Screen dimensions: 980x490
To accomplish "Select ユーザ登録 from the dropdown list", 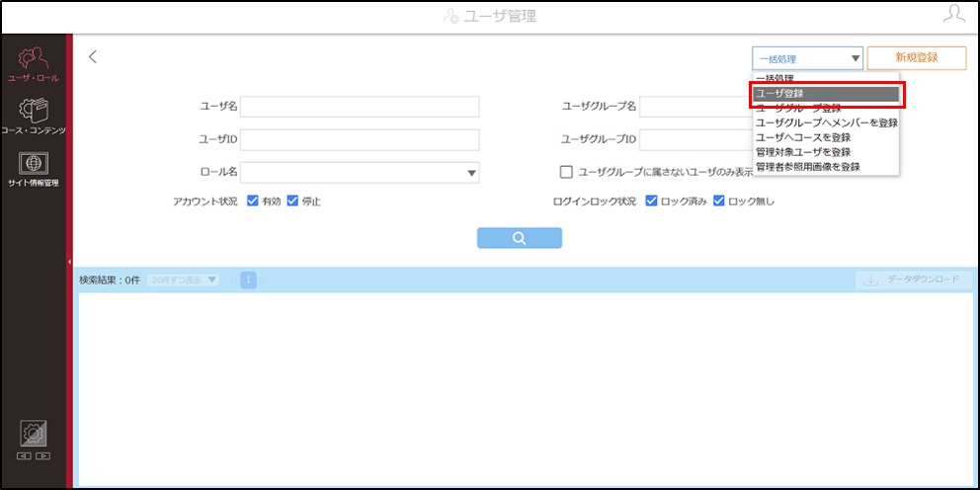I will pos(826,93).
